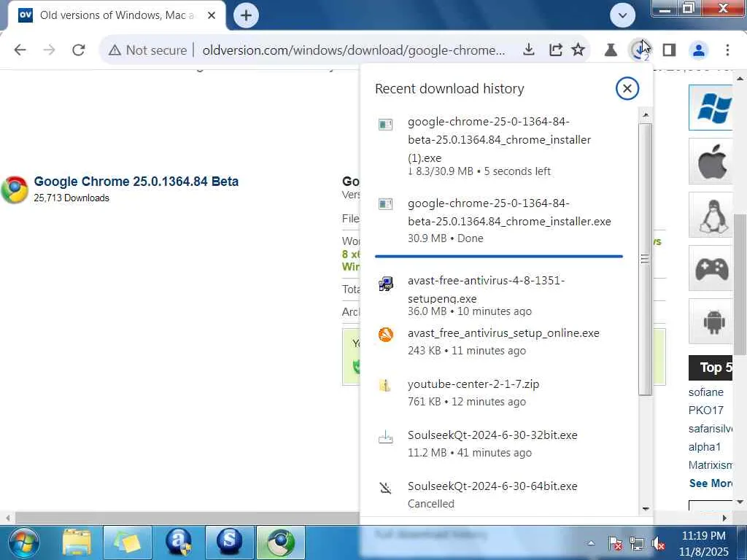
Task: Open the Action Center flag tray icon
Action: click(x=615, y=543)
